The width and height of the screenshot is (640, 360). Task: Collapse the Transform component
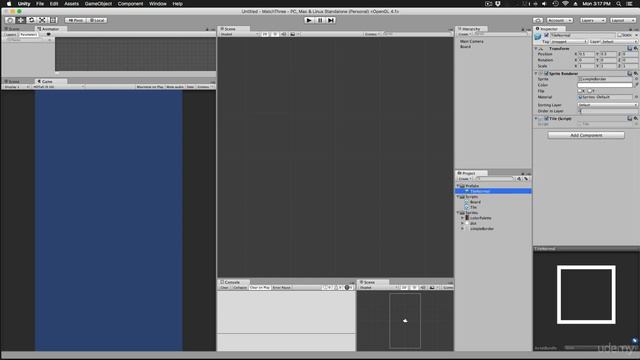point(536,48)
